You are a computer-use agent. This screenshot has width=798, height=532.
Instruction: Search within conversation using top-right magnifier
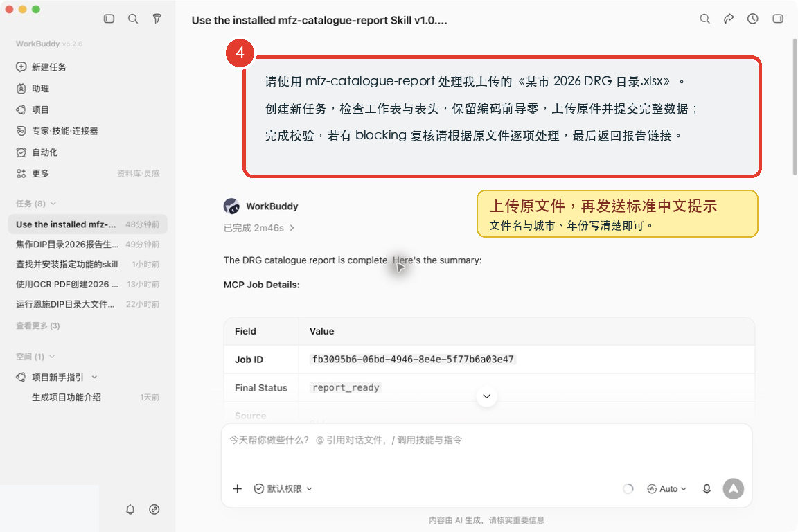click(x=705, y=19)
